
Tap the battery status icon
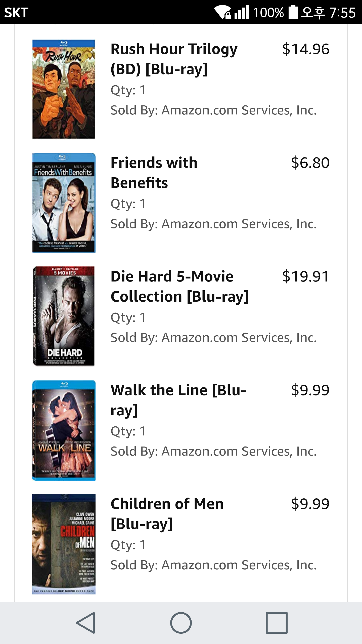[x=293, y=12]
